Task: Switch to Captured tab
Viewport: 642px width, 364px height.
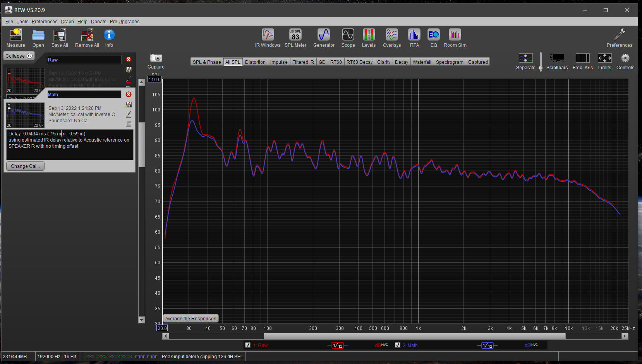Action: click(478, 62)
